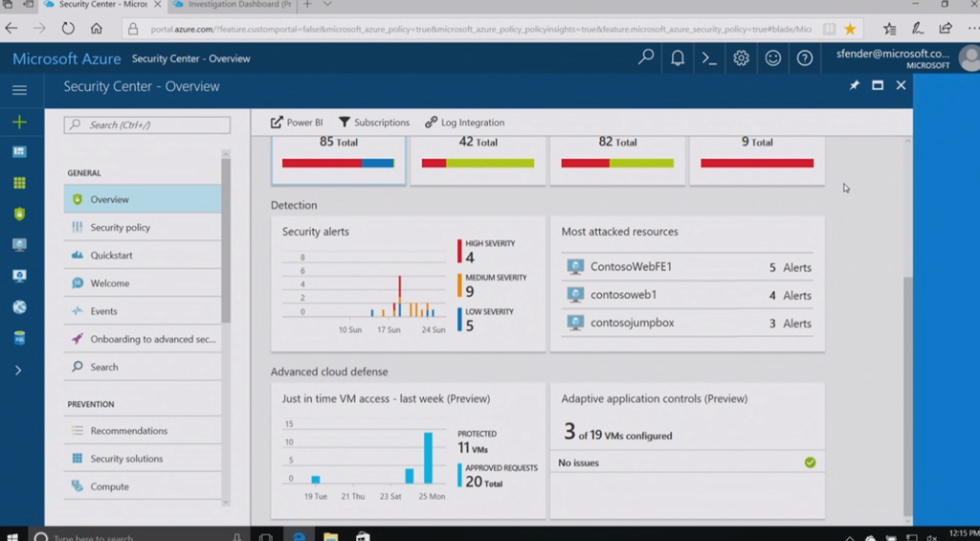This screenshot has width=980, height=541.
Task: Open the Azure portal hamburger menu
Action: [19, 90]
